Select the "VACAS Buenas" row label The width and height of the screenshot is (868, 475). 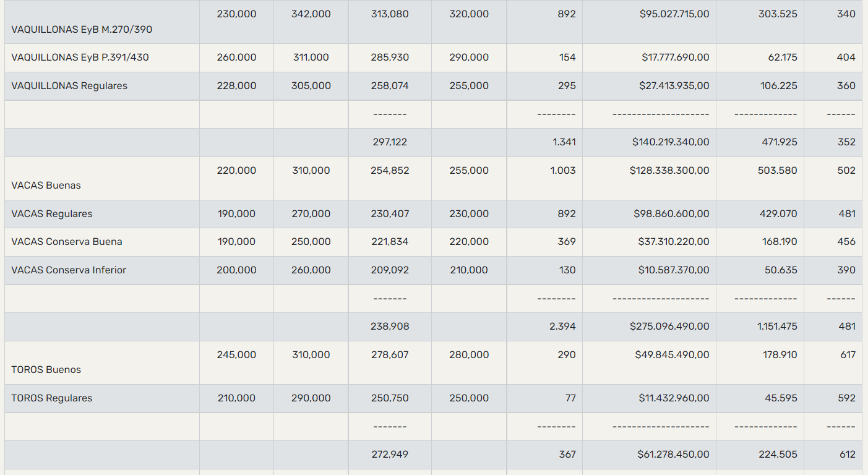tap(46, 186)
